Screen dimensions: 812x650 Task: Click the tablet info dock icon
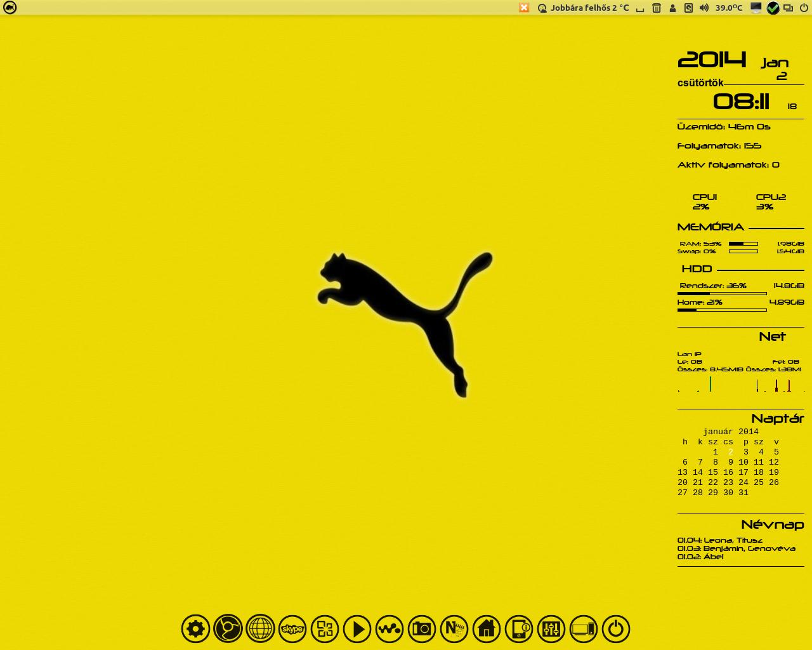pyautogui.click(x=519, y=629)
